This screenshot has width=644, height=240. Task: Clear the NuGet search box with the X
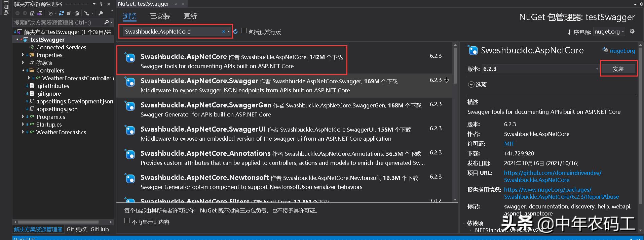[x=224, y=32]
